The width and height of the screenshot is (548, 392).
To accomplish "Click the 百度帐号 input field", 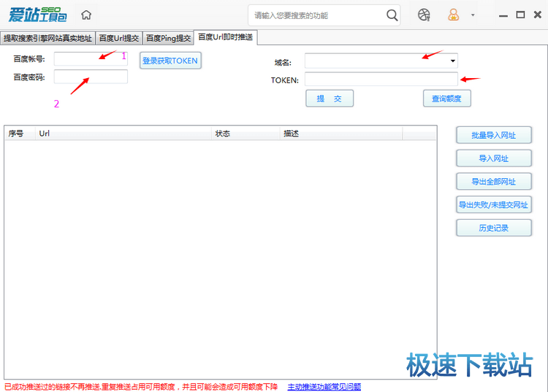I will point(91,59).
